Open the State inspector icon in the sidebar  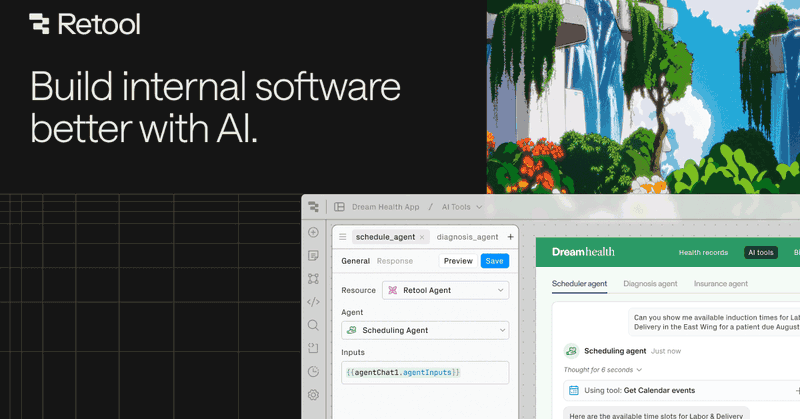[x=313, y=348]
